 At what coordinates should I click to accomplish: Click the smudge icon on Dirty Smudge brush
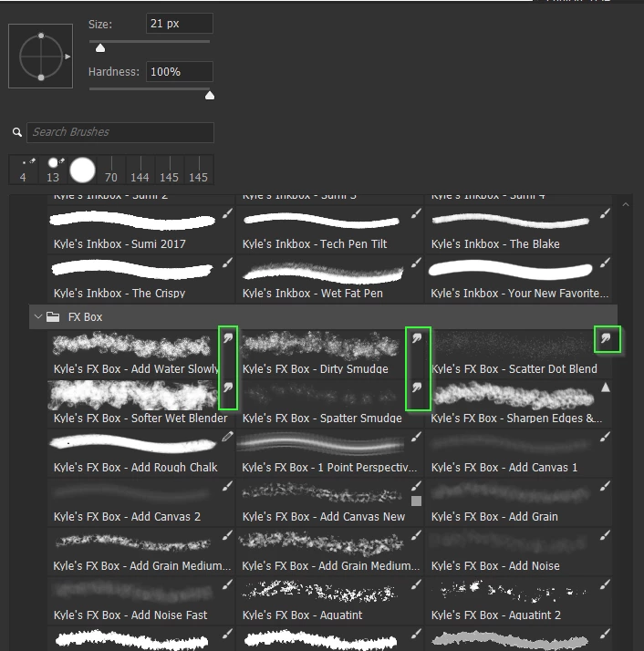[x=417, y=338]
